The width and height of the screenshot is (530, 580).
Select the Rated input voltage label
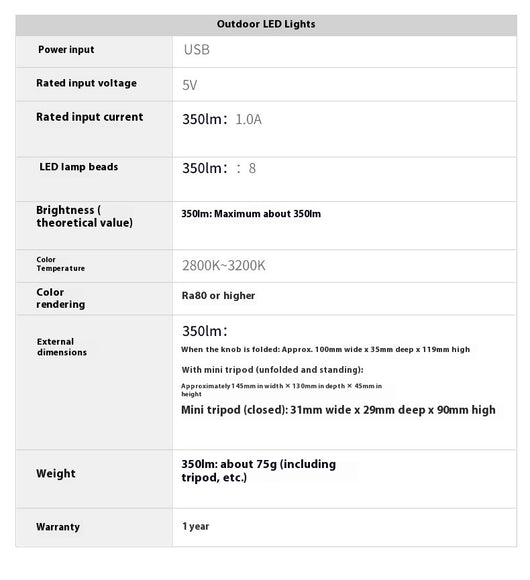click(x=87, y=83)
